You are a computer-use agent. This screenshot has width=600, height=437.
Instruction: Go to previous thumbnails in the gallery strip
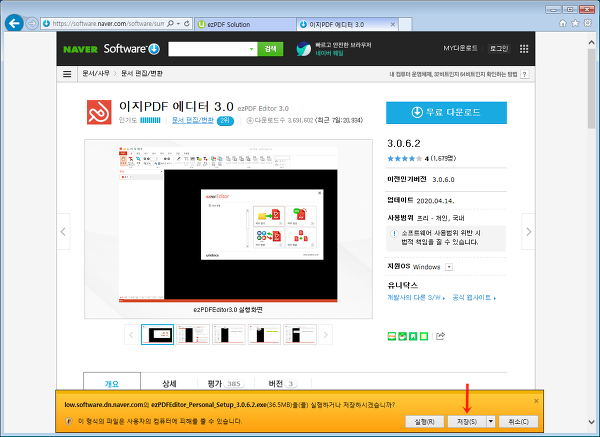pos(131,335)
